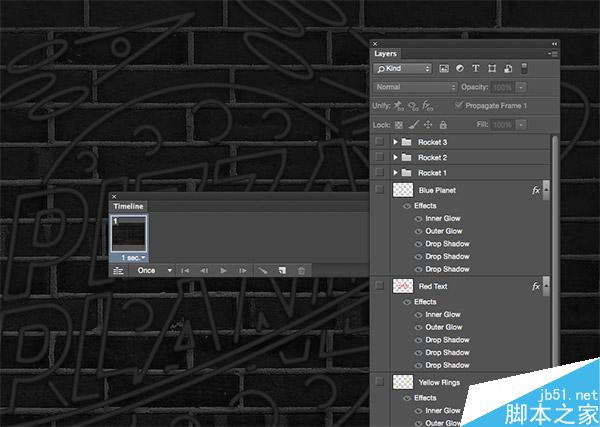600x427 pixels.
Task: Lock position move icon
Action: pyautogui.click(x=428, y=125)
